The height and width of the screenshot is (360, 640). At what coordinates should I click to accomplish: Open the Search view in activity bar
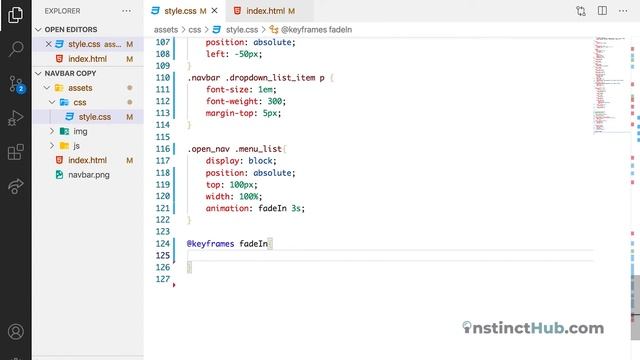click(x=16, y=49)
